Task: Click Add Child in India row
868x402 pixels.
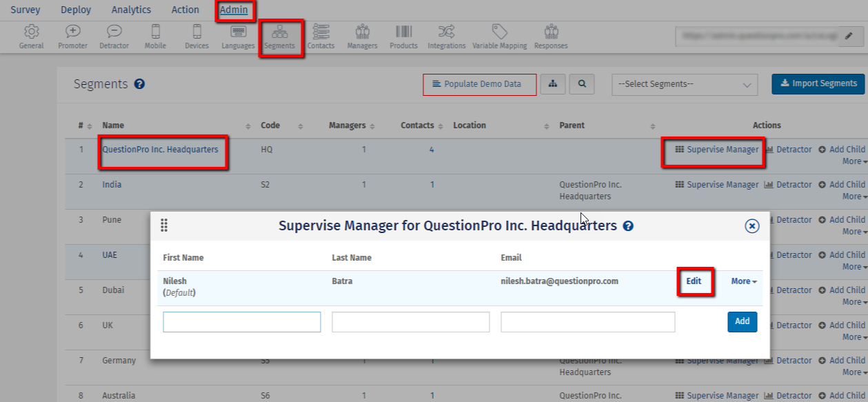Action: pyautogui.click(x=842, y=185)
